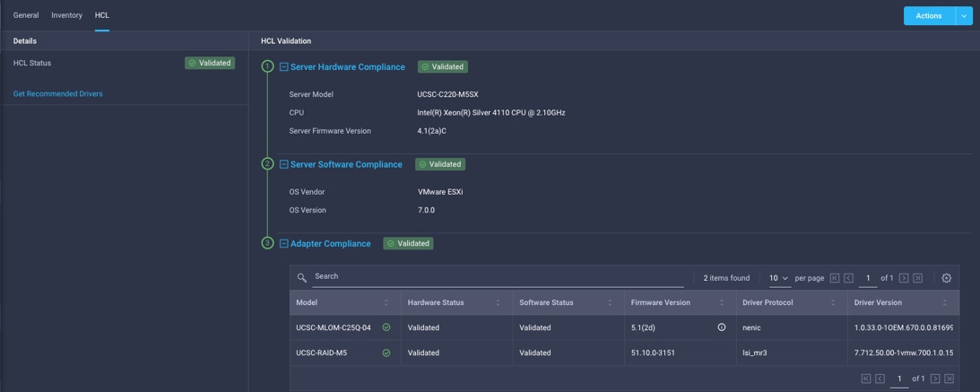Select the UCSC-RAID-M5 model cell
The height and width of the screenshot is (392, 980).
pyautogui.click(x=345, y=353)
